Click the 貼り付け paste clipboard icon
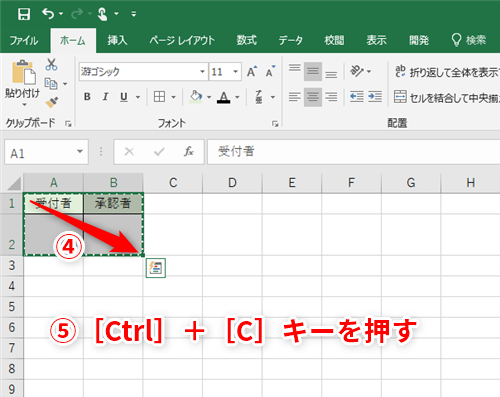This screenshot has height=397, width=500. pos(24,72)
